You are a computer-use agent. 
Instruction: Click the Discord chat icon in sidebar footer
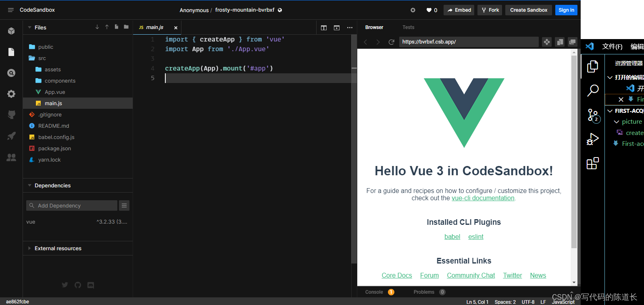91,285
